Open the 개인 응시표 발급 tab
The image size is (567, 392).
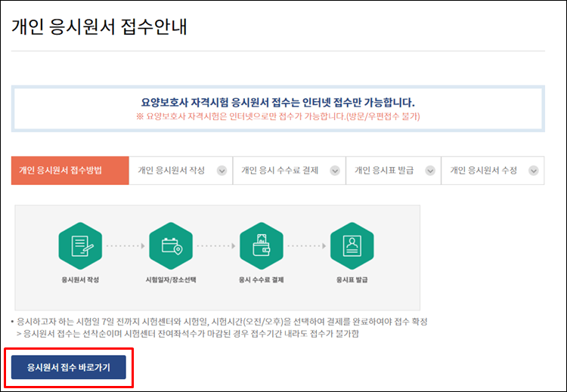point(384,171)
